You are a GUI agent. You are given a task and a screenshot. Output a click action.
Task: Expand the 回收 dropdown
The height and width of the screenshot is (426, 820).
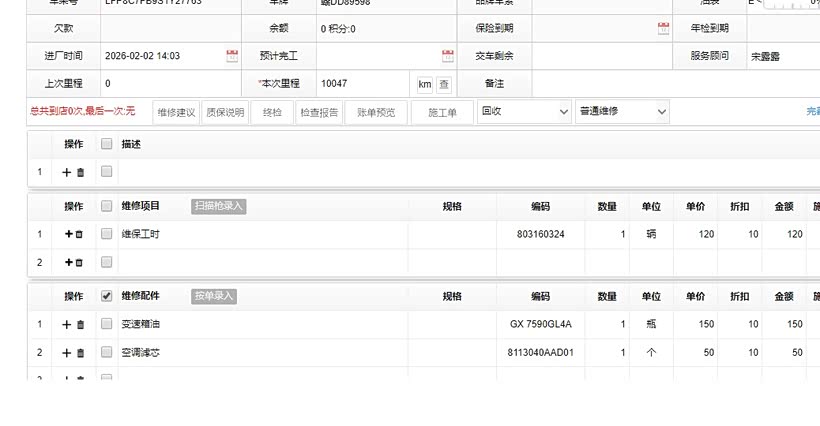click(523, 112)
